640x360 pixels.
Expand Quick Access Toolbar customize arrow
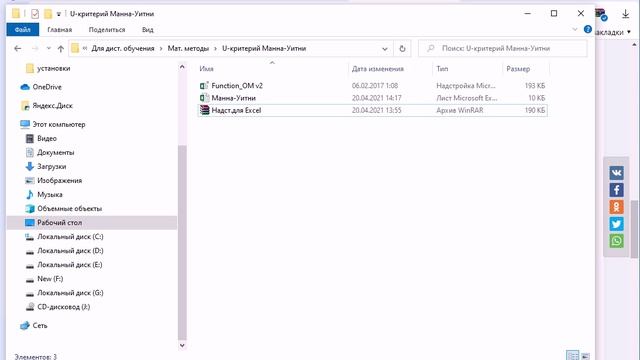[x=59, y=14]
